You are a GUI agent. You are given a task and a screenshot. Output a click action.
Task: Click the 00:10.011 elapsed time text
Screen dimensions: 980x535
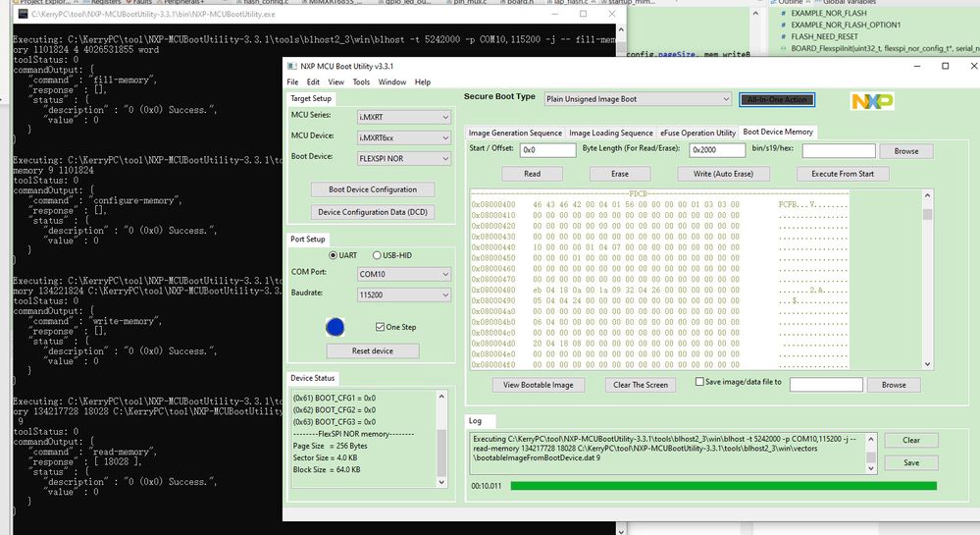pos(487,486)
